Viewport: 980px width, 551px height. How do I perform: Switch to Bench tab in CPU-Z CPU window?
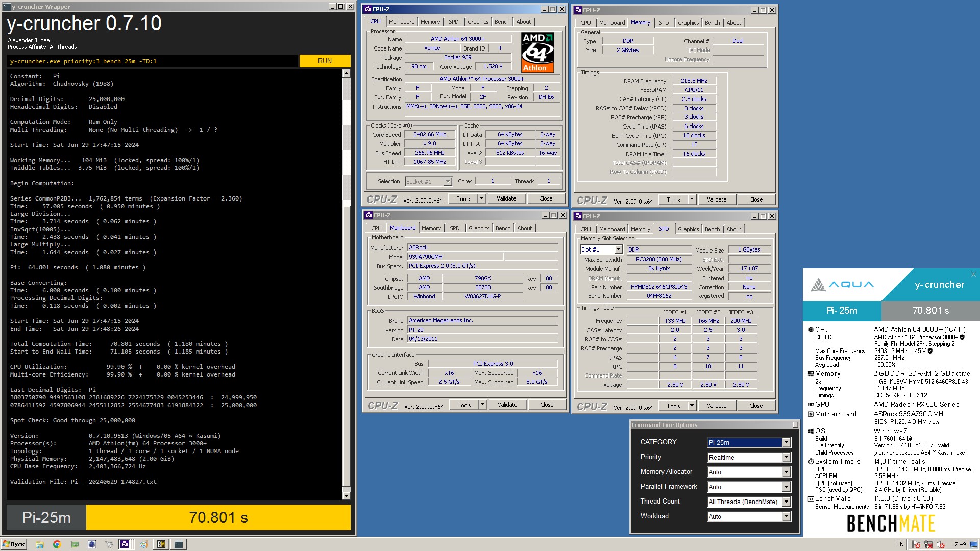pyautogui.click(x=502, y=22)
